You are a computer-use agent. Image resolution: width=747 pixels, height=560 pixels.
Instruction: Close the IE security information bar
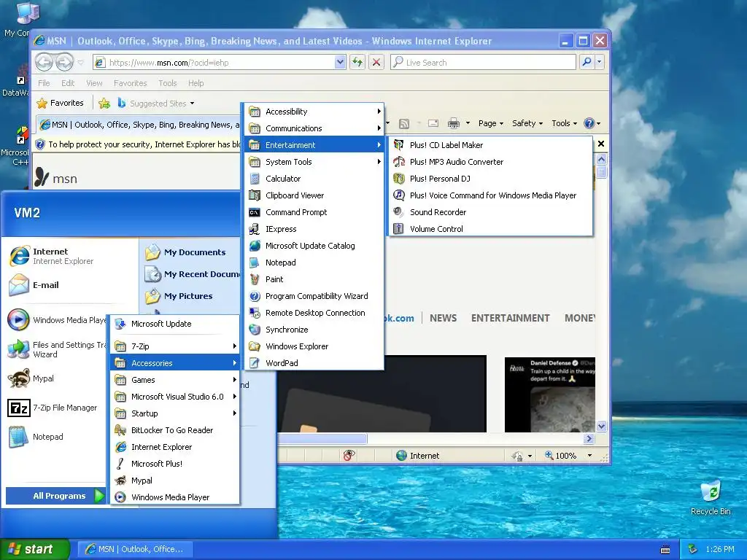coord(601,144)
